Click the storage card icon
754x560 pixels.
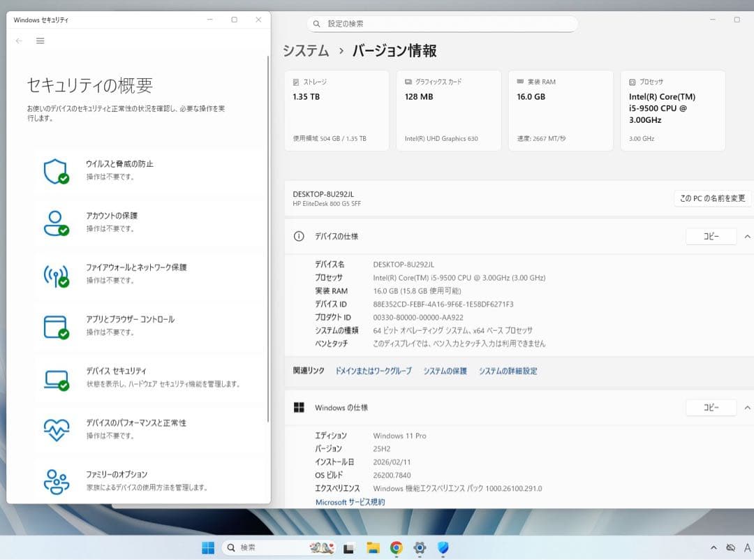(296, 82)
